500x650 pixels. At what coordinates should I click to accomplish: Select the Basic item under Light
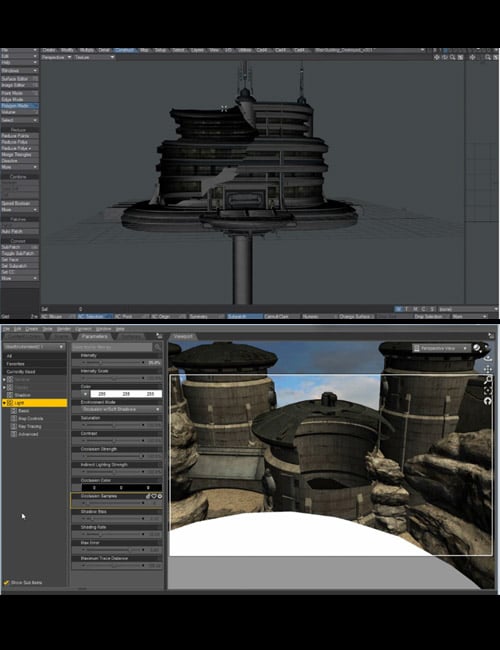[24, 411]
